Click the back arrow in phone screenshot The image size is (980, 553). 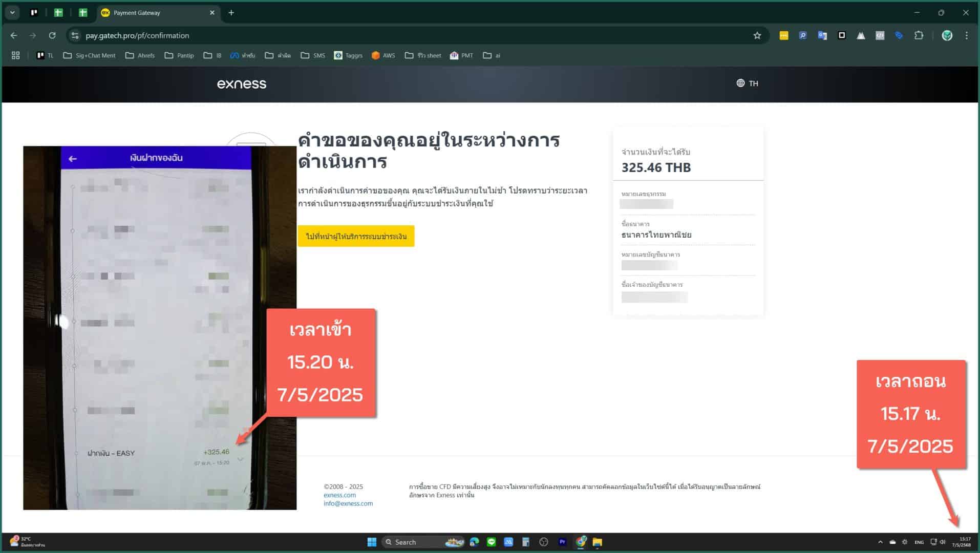[73, 159]
